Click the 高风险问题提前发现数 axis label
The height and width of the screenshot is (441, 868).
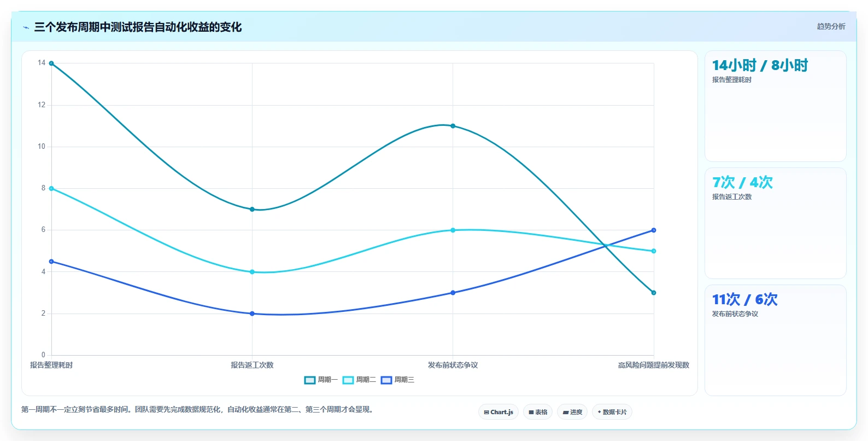[x=654, y=365]
